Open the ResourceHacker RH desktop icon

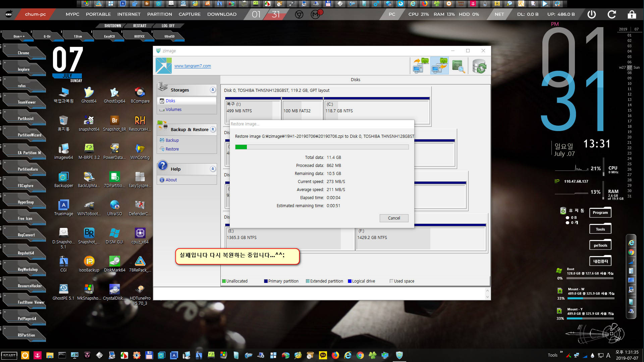pyautogui.click(x=140, y=123)
